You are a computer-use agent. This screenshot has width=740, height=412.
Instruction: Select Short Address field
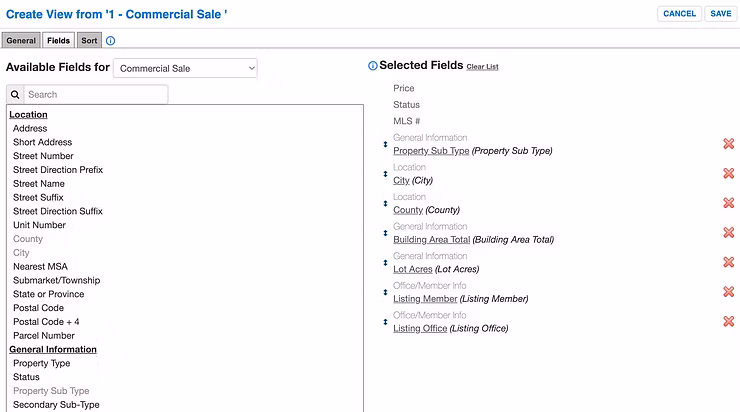pos(42,142)
